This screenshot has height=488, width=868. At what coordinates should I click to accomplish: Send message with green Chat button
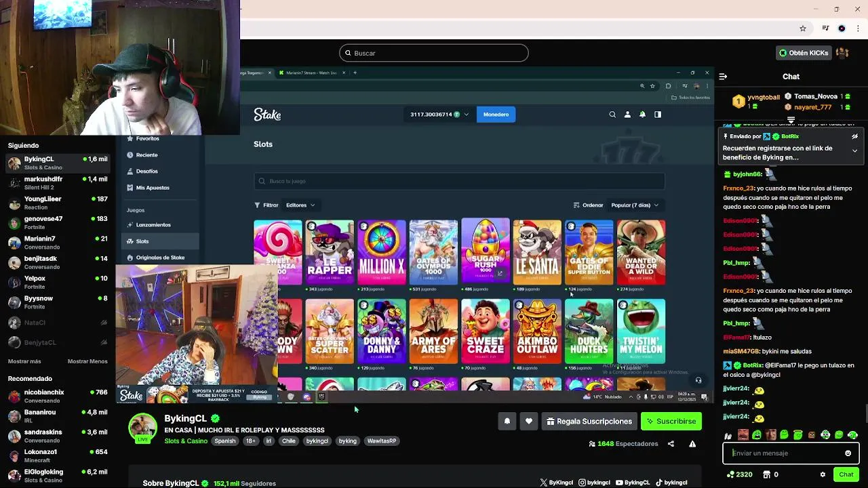[846, 474]
